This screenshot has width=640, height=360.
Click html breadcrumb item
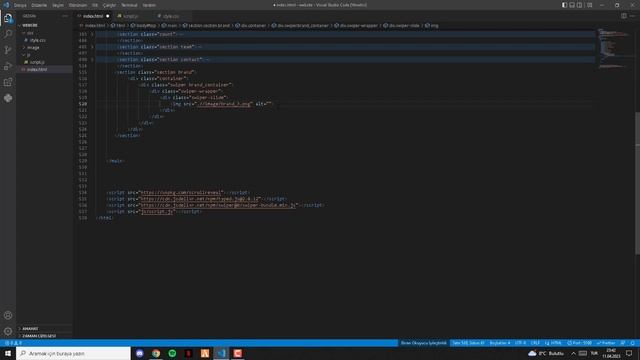point(118,25)
